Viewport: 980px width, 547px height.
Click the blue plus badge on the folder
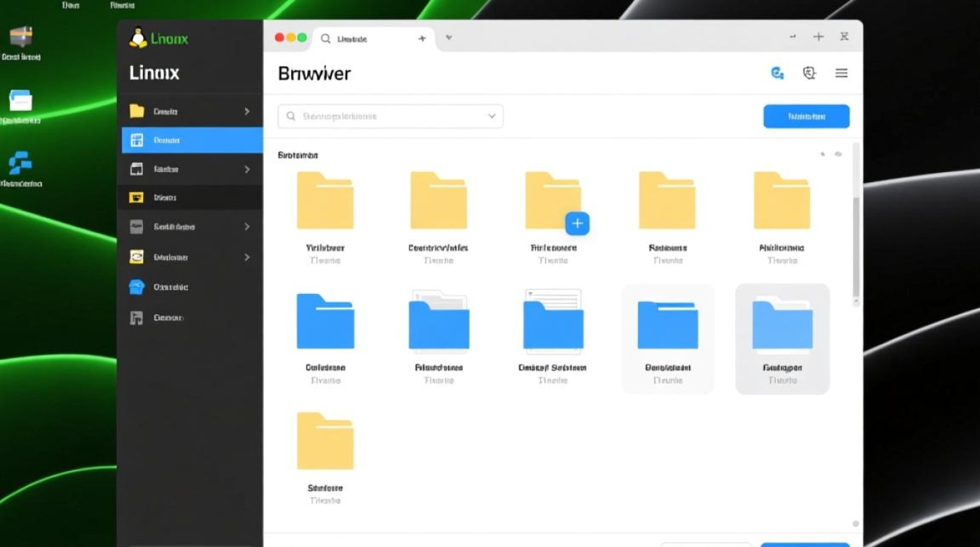577,224
